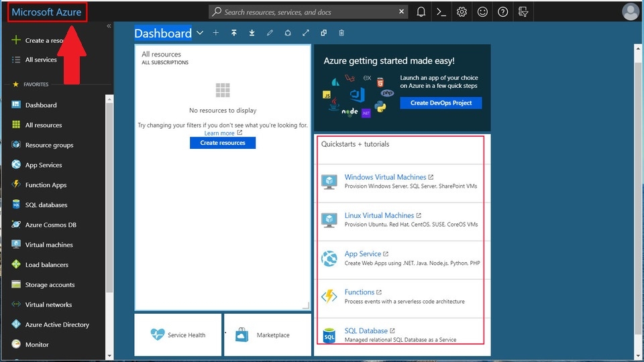Image resolution: width=644 pixels, height=362 pixels.
Task: Click the sidebar favorites scrollbar down arrow
Action: (x=109, y=356)
